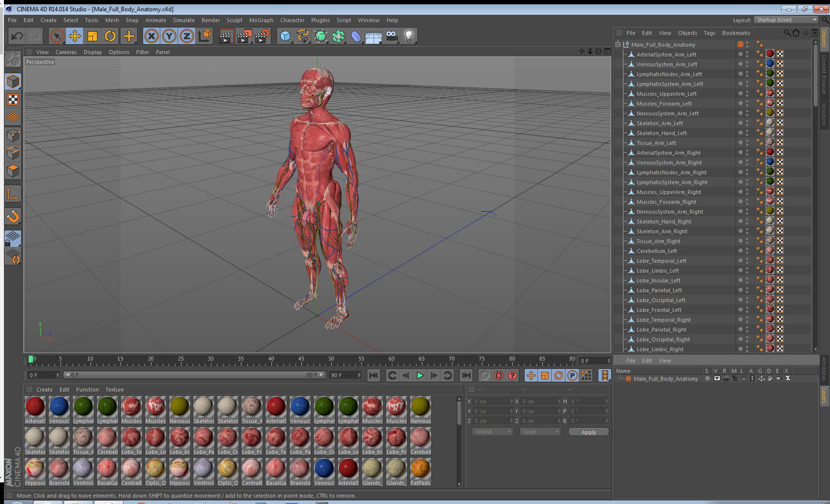Jump to start of animation
Viewport: 830px width, 504px height.
click(x=374, y=375)
